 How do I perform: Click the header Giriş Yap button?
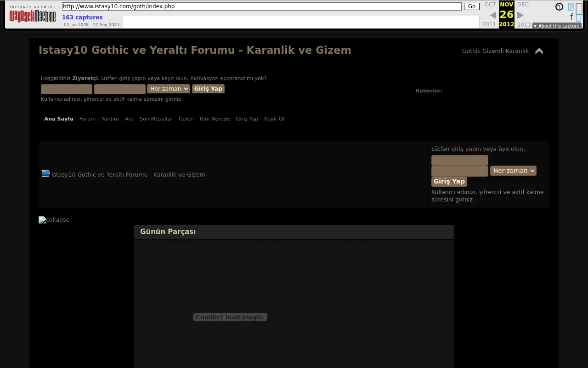pyautogui.click(x=208, y=89)
